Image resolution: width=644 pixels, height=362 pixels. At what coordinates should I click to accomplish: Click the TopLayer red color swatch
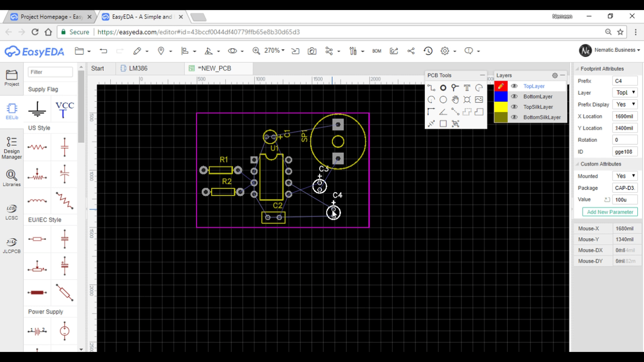501,86
